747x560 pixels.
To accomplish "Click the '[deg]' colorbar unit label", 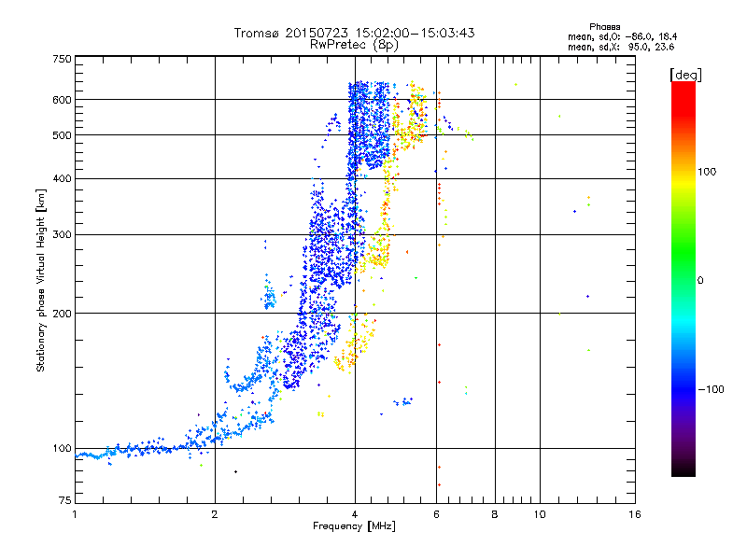I will click(685, 75).
